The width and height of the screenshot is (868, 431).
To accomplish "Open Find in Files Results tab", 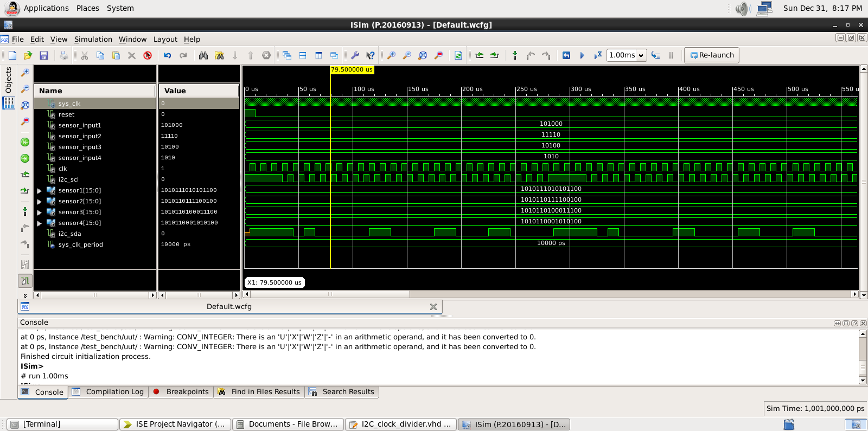I will 259,392.
